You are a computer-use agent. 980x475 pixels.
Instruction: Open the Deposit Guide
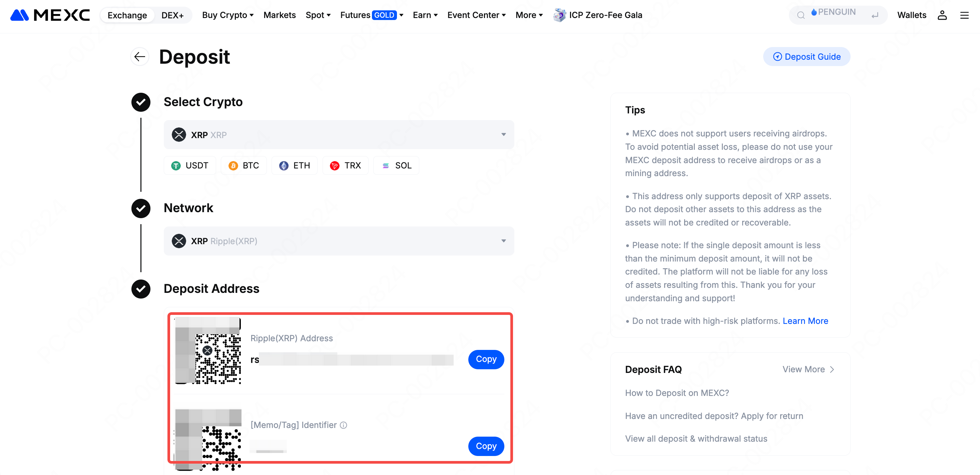[x=807, y=57]
